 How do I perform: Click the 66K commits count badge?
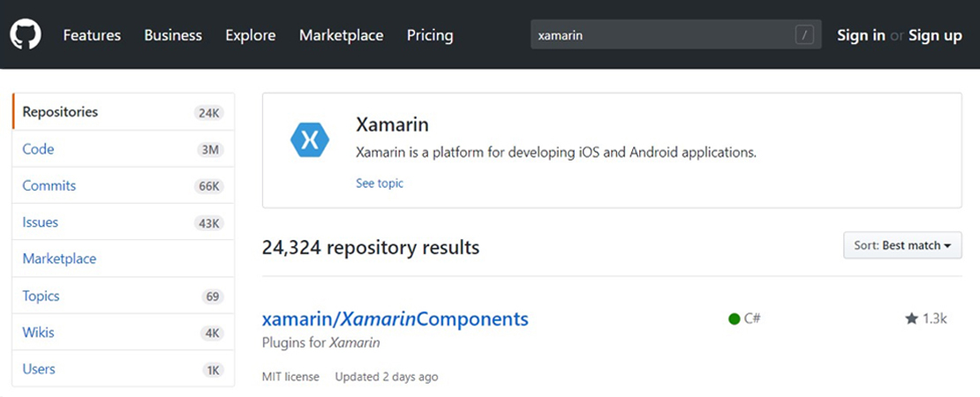click(208, 187)
